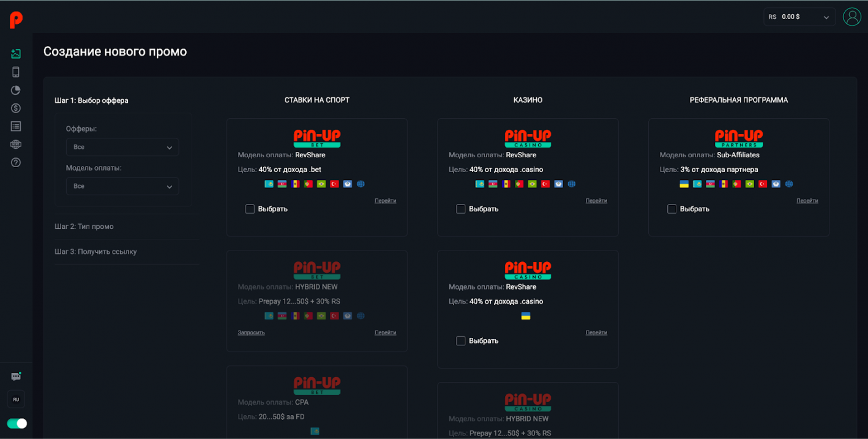Click Перейти link in Sub-Affiliates card
This screenshot has width=868, height=439.
(807, 201)
